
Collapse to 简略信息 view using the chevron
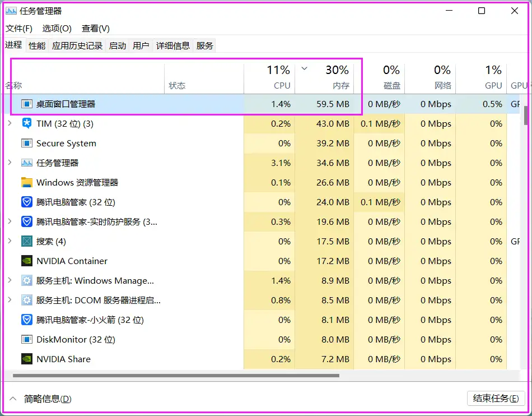click(13, 399)
